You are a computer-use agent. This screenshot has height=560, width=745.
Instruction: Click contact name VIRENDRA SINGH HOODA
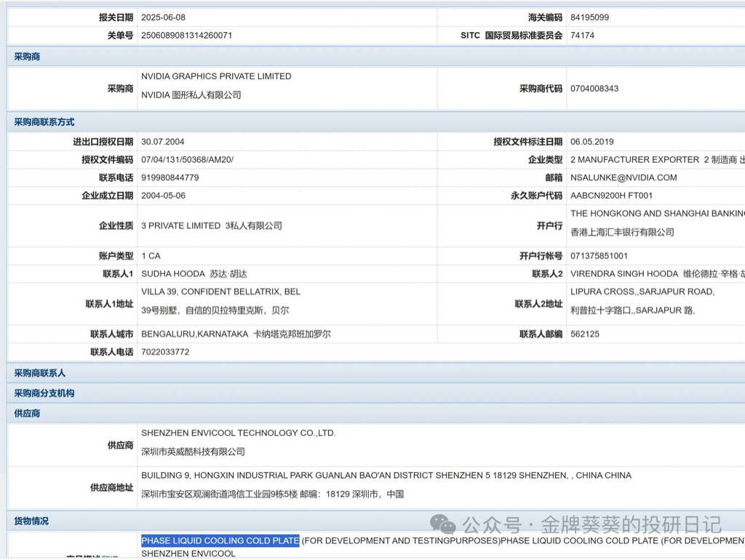pos(624,273)
